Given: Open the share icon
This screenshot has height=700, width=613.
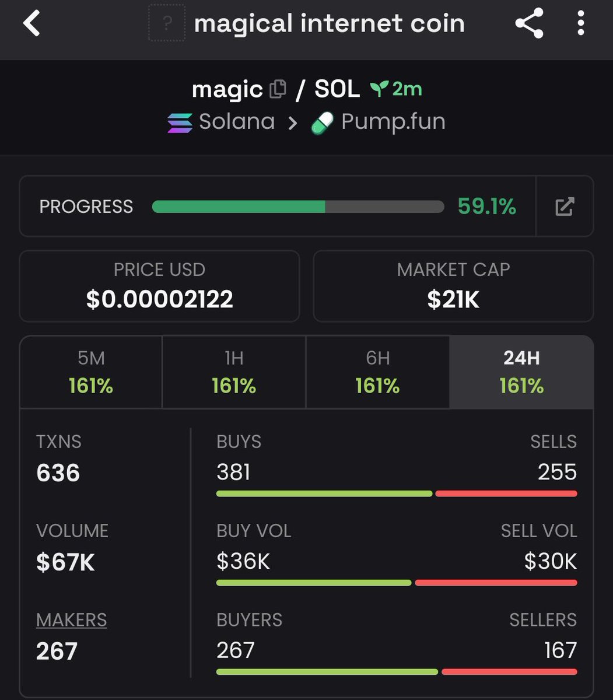Looking at the screenshot, I should [529, 24].
